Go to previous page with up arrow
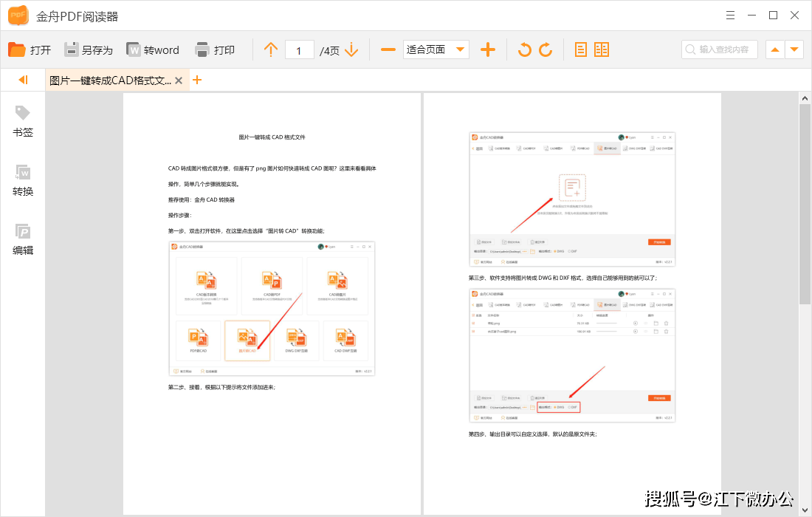The height and width of the screenshot is (517, 812). (x=271, y=49)
